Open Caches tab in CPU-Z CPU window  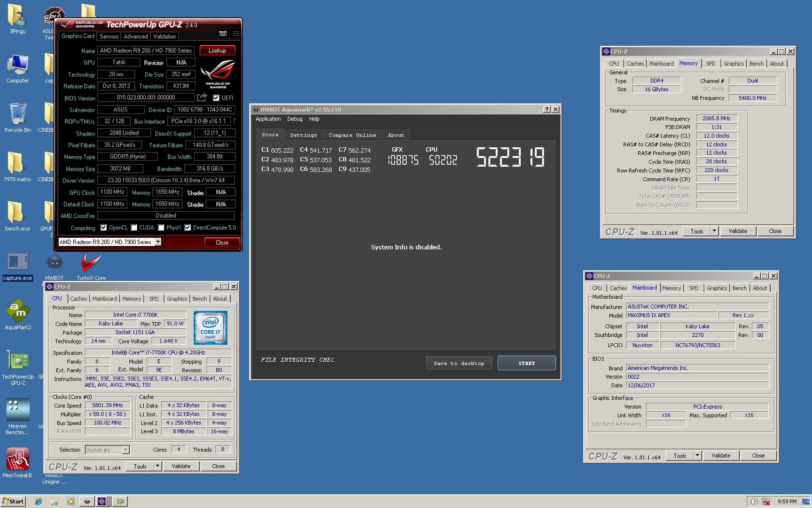click(78, 299)
